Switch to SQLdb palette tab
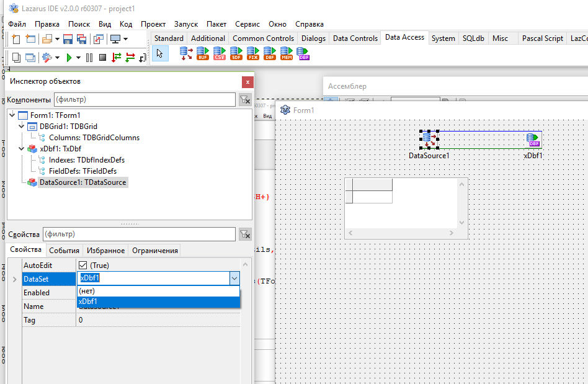 [x=473, y=38]
